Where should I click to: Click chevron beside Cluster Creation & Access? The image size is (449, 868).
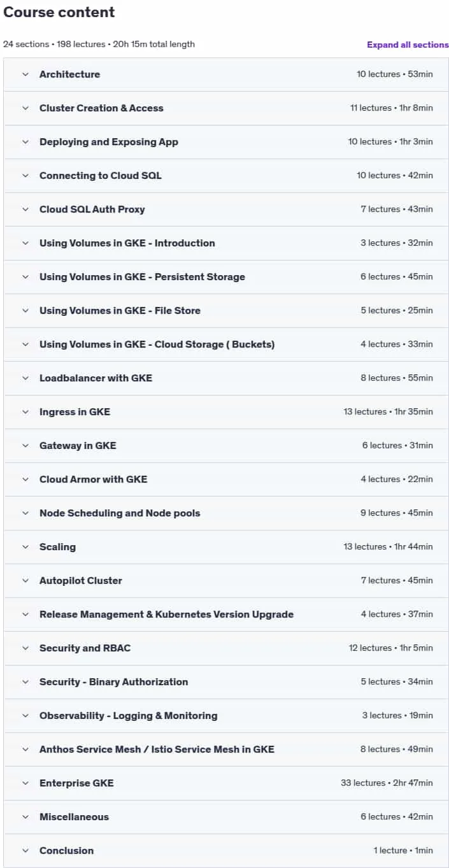tap(25, 108)
